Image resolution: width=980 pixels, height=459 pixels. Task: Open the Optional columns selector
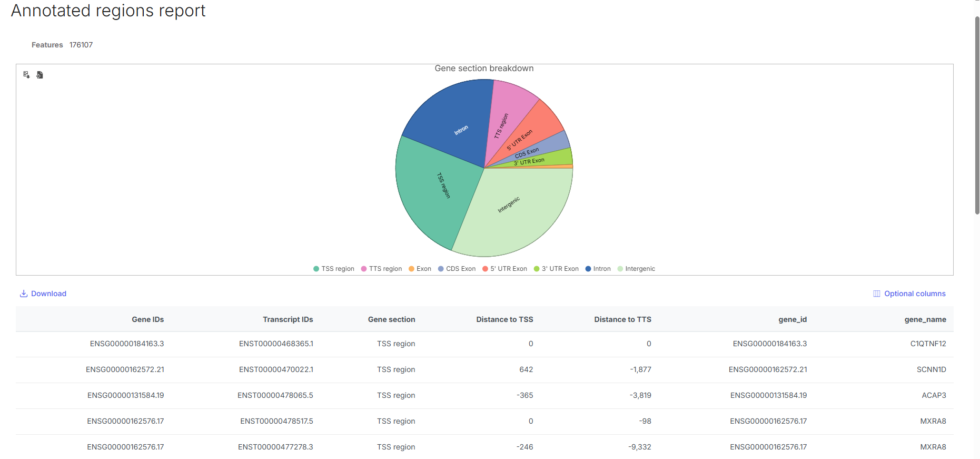point(914,294)
